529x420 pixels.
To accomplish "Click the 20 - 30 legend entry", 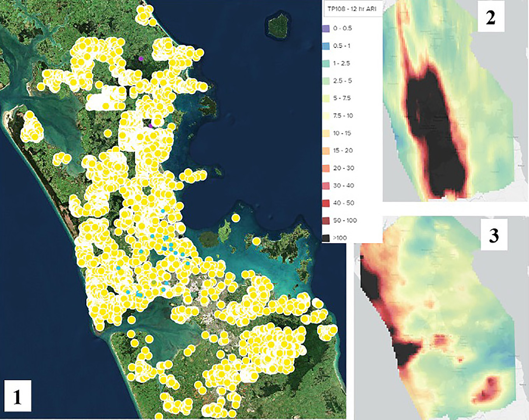I will click(x=326, y=168).
